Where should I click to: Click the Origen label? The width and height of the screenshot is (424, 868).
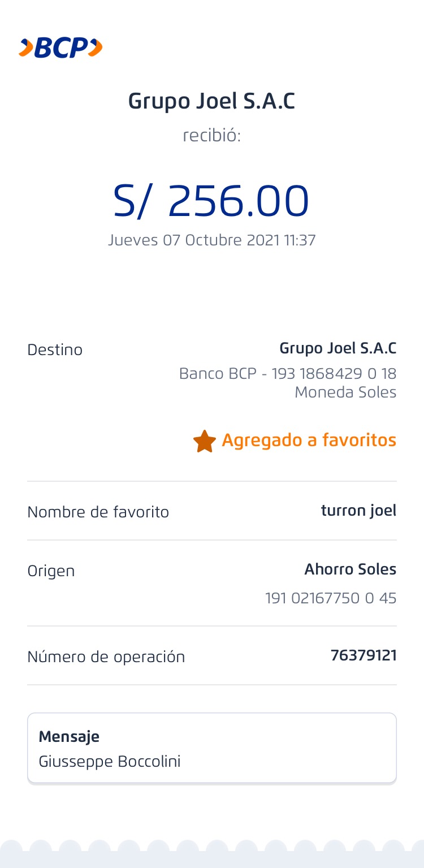(51, 571)
